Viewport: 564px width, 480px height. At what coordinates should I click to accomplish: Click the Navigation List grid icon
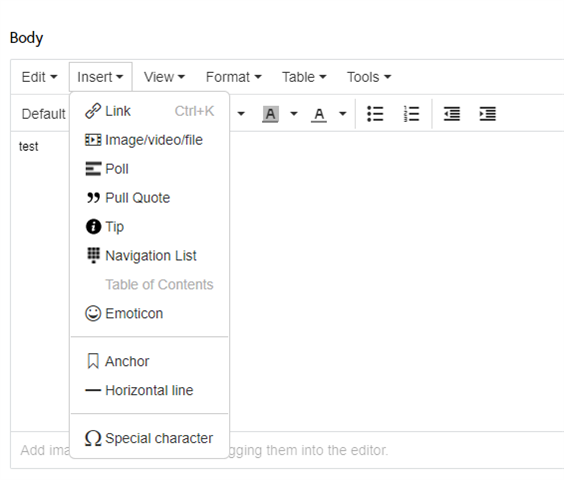[x=94, y=255]
